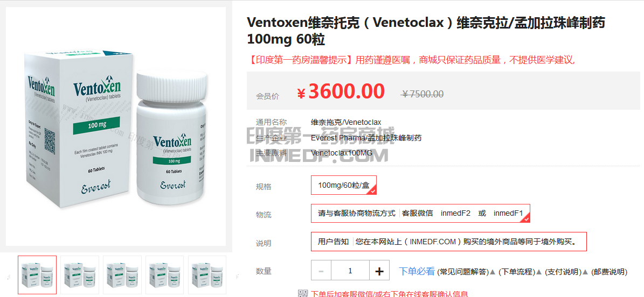The width and height of the screenshot is (644, 297).
Task: Select the 100mg/60粒/盒 specification option
Action: click(x=344, y=186)
